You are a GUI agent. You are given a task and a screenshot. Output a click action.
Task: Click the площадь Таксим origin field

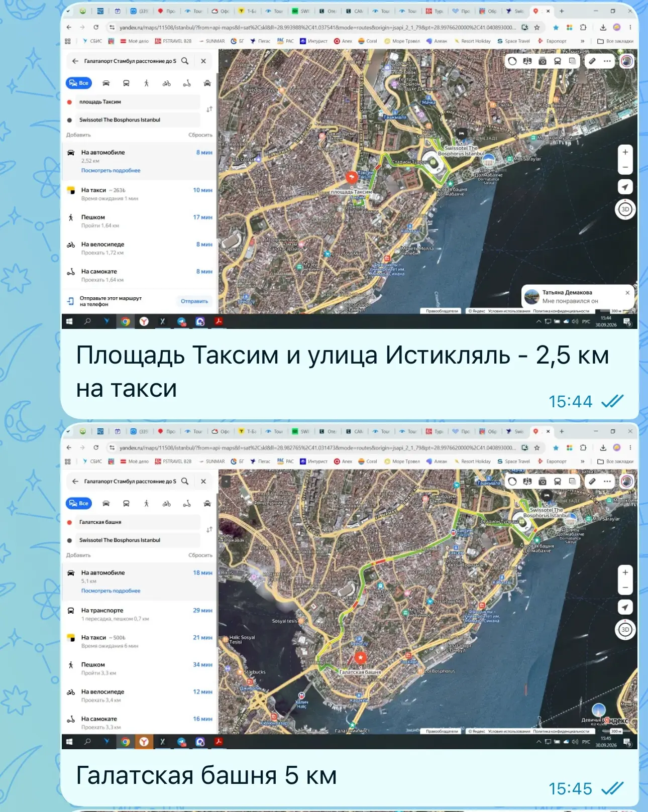point(138,102)
